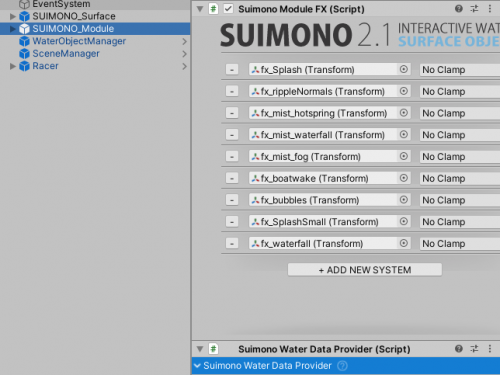This screenshot has width=500, height=375.
Task: Open help for Suimono Water Data Provider
Action: click(459, 349)
